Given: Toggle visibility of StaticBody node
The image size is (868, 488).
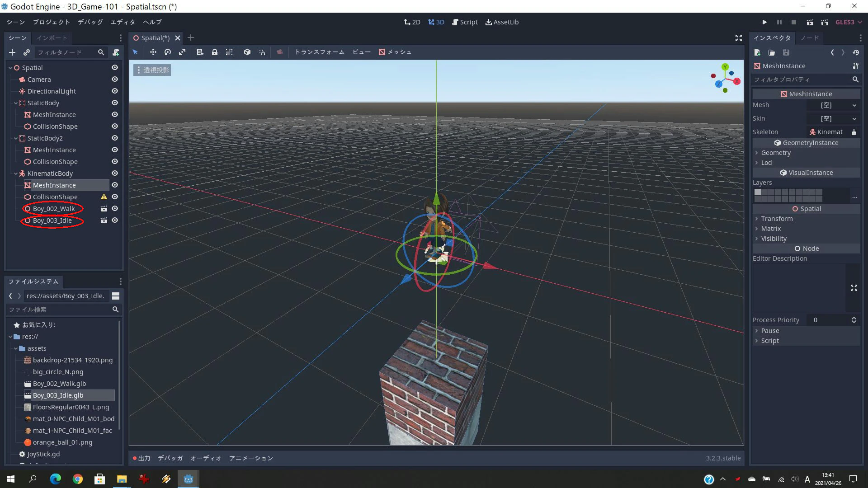Looking at the screenshot, I should (x=115, y=103).
